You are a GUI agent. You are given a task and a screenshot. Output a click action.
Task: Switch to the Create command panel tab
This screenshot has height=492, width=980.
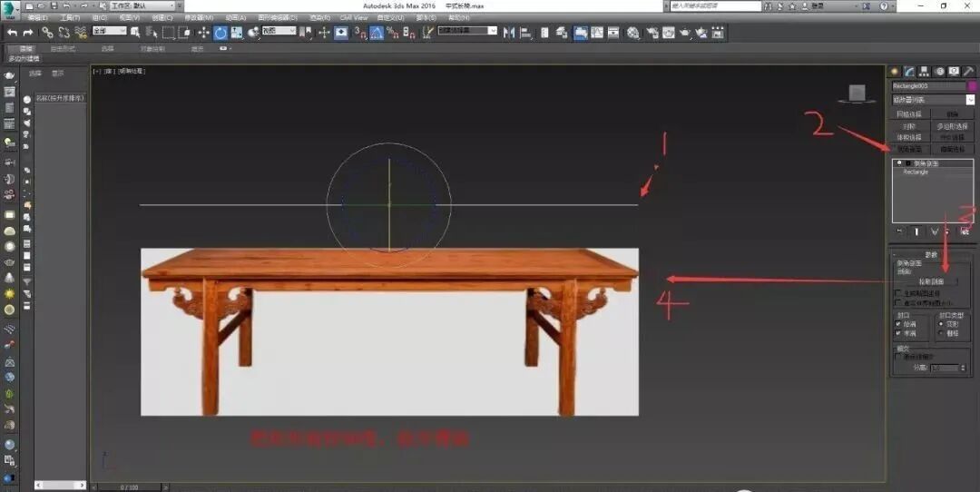(x=895, y=72)
